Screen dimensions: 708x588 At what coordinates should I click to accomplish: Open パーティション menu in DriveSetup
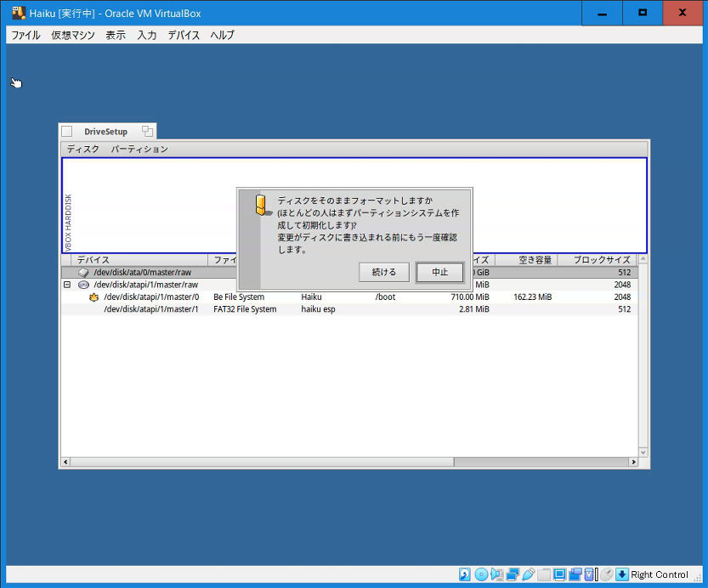pos(139,149)
